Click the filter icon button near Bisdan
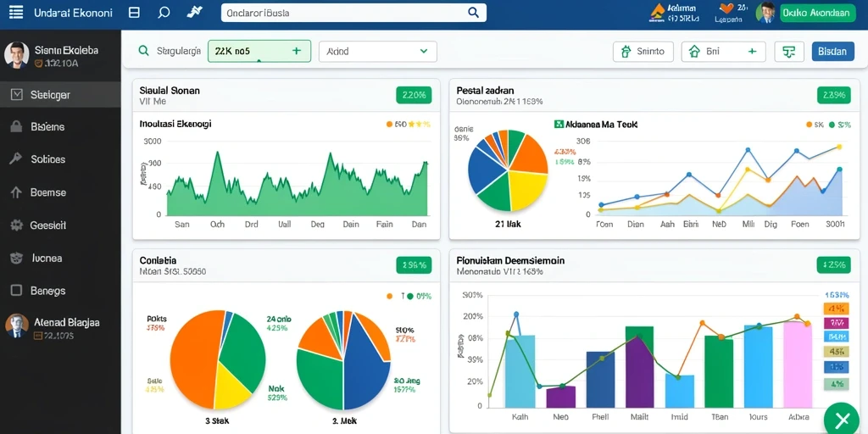The image size is (868, 434). (789, 52)
